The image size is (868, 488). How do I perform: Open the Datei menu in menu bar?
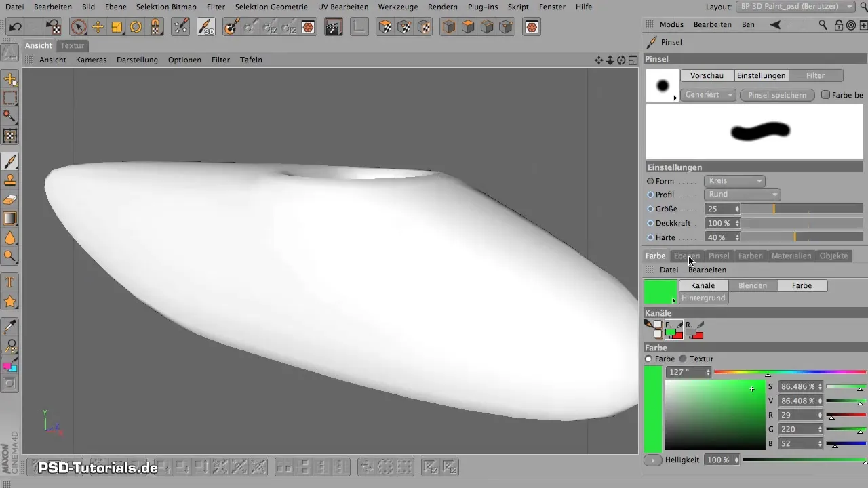click(x=14, y=7)
